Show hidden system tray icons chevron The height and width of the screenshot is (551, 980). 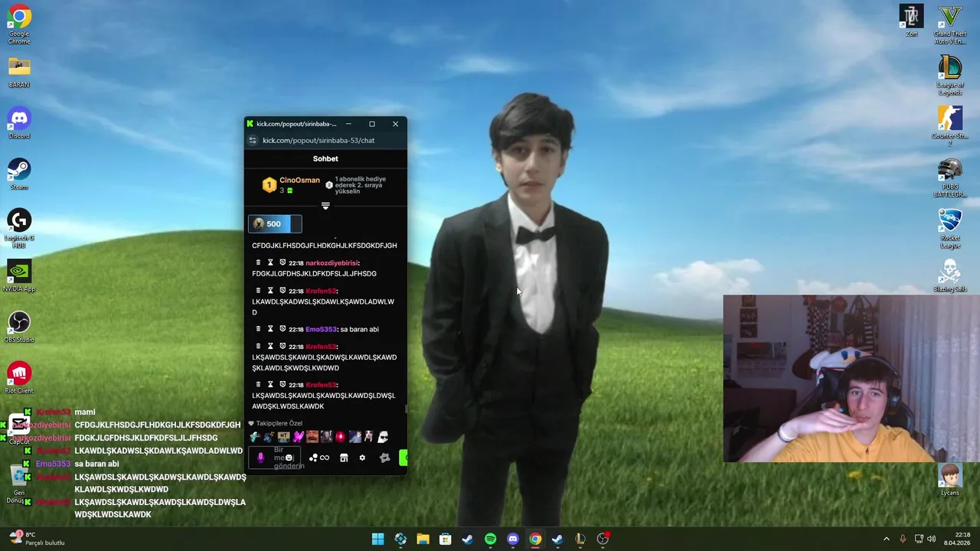click(x=887, y=539)
